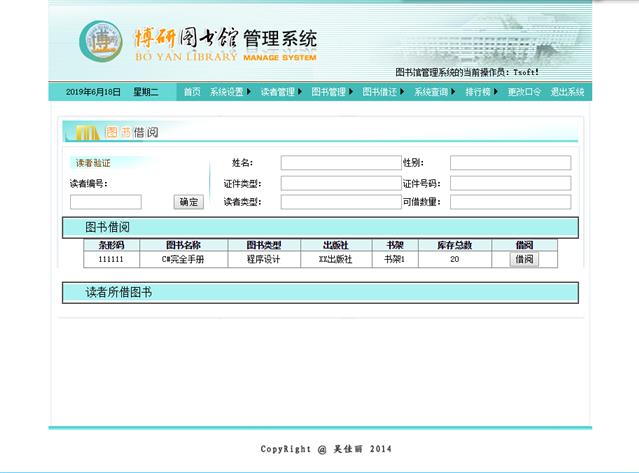The image size is (639, 473).
Task: Open the 系统查询 menu
Action: point(431,92)
